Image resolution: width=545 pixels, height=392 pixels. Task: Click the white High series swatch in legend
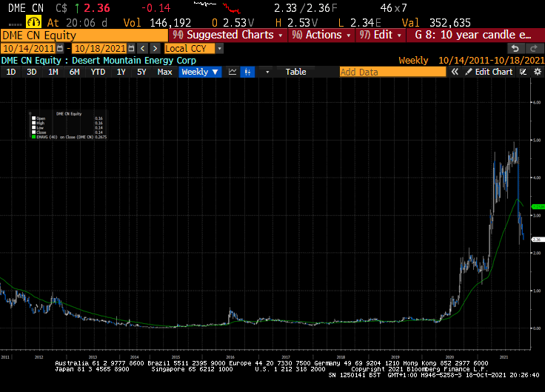point(34,123)
